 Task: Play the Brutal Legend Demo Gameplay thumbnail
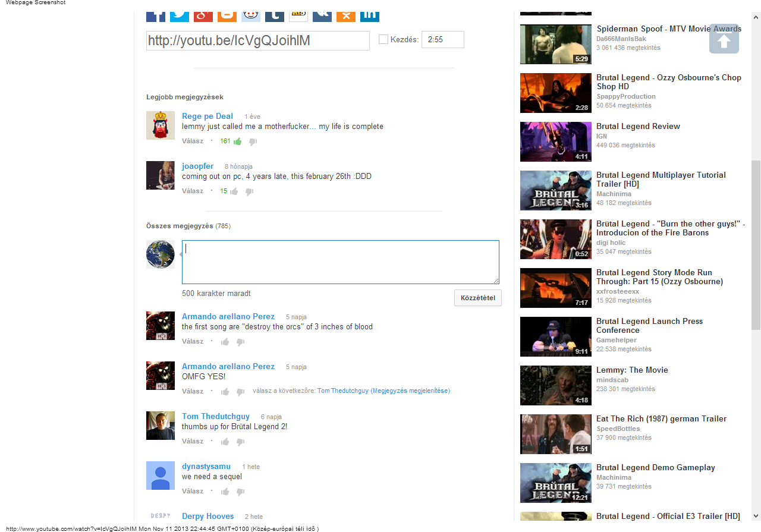pos(556,483)
